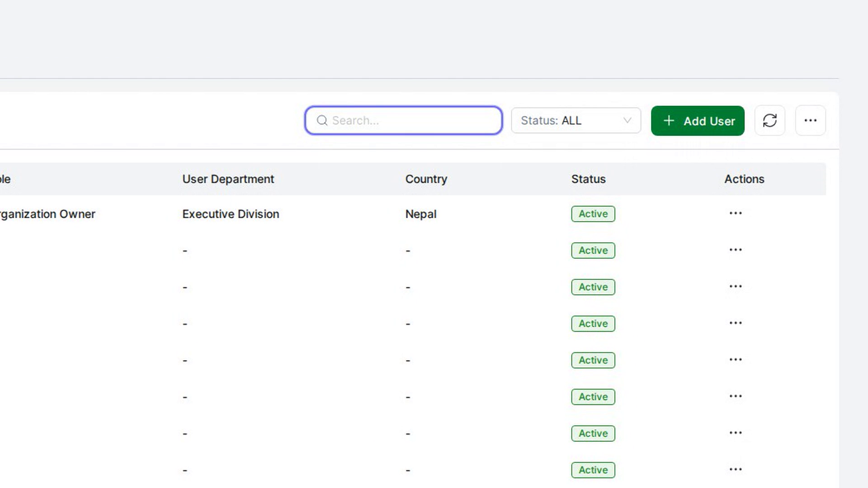Viewport: 868px width, 488px height.
Task: Open actions ellipsis in fourth user row
Action: click(736, 323)
